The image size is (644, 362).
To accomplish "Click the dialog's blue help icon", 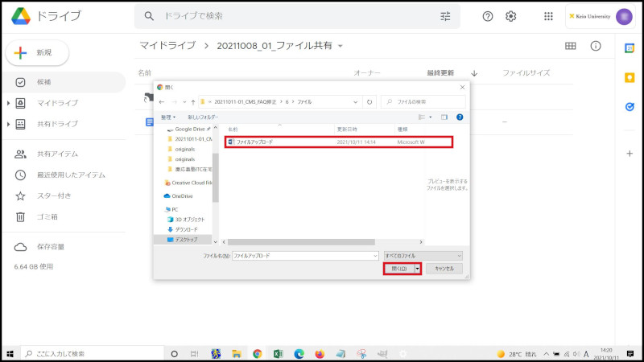I will (x=460, y=117).
